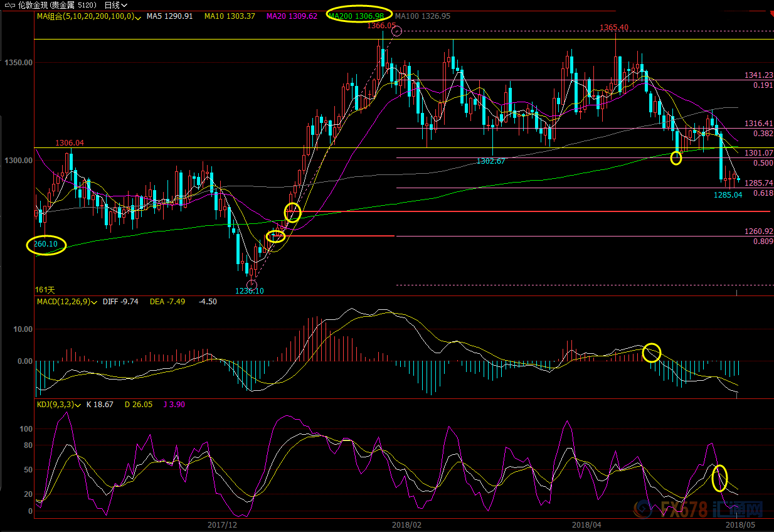
Task: Click the 50 KDJ axis label
Action: 28,470
